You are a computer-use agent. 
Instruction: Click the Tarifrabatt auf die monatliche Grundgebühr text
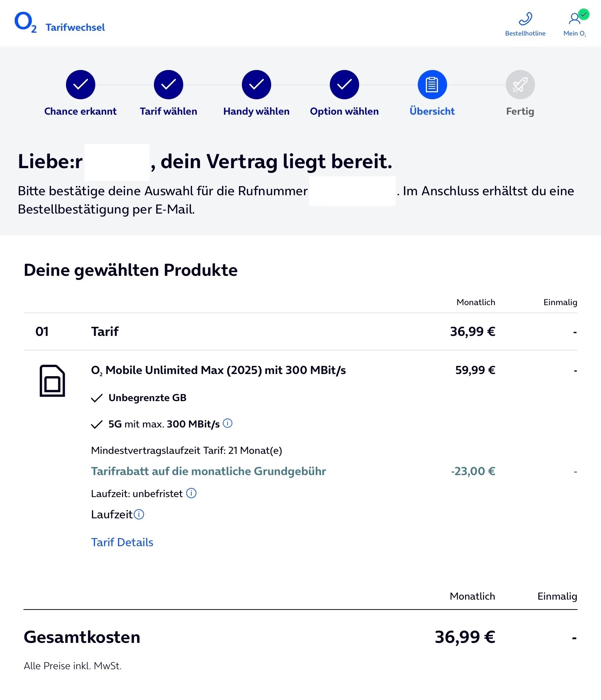click(208, 471)
